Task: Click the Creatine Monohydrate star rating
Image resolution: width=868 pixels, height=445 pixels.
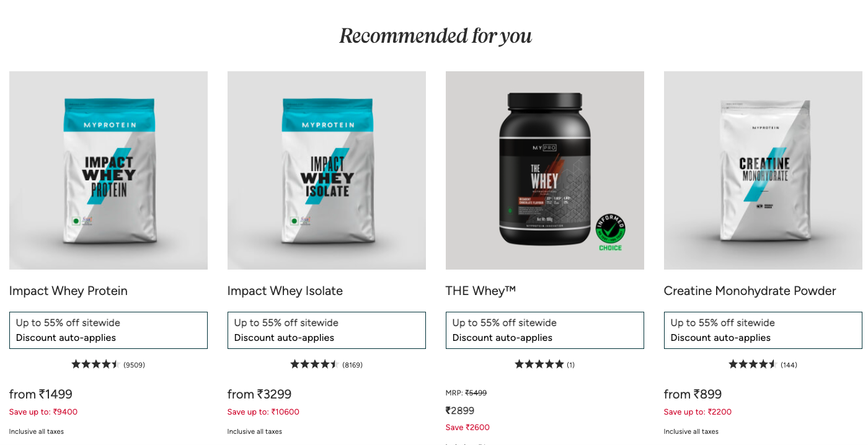Action: point(753,364)
